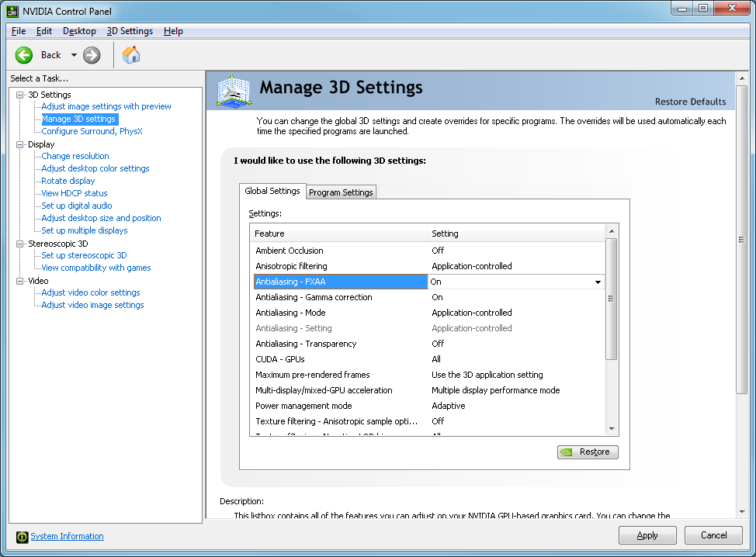Click the settings list scroll-down arrow
Viewport: 756px width, 557px height.
[612, 428]
